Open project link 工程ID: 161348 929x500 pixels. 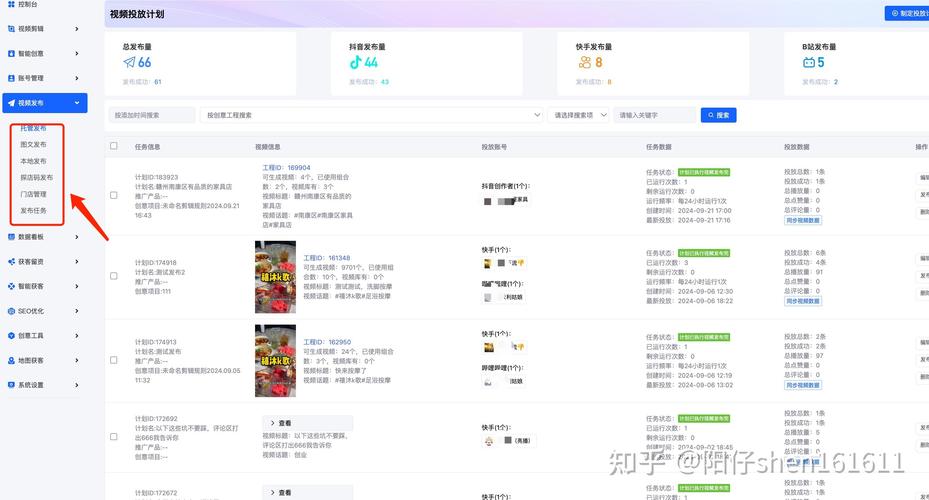(326, 258)
